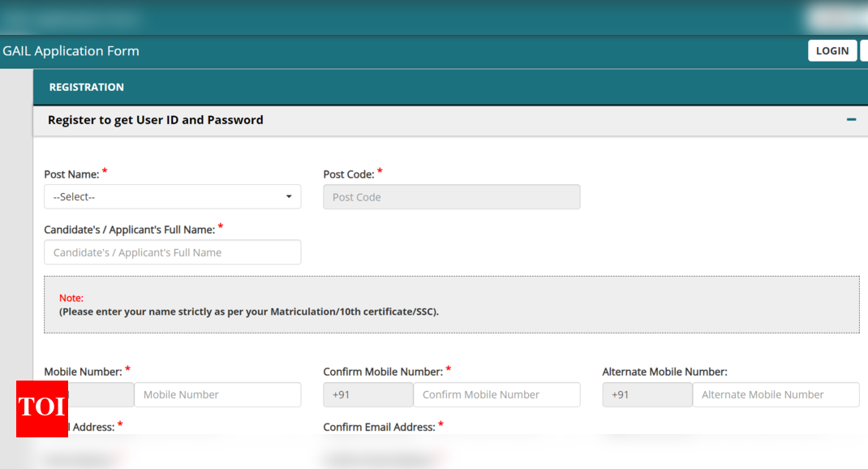This screenshot has height=469, width=868.
Task: Click the 'Confirm Mobile Number:' label
Action: pos(382,372)
